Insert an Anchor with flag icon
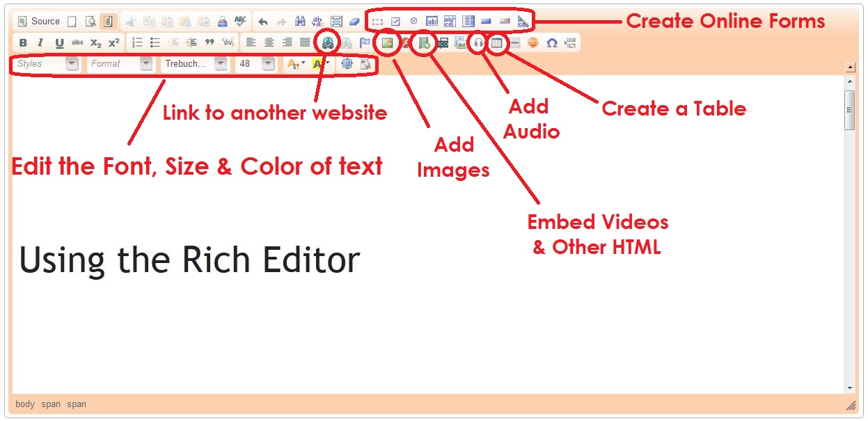Viewport: 868px width, 421px height. click(364, 42)
